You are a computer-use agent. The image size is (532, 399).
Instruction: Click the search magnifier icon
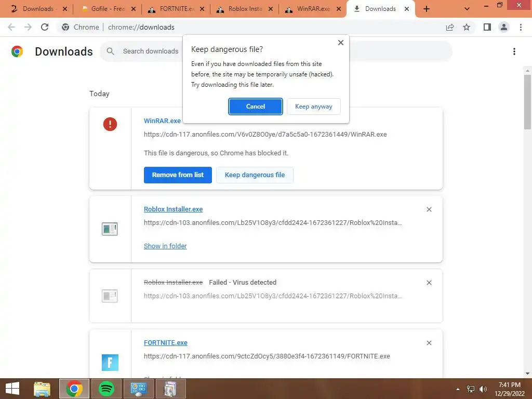tap(110, 51)
